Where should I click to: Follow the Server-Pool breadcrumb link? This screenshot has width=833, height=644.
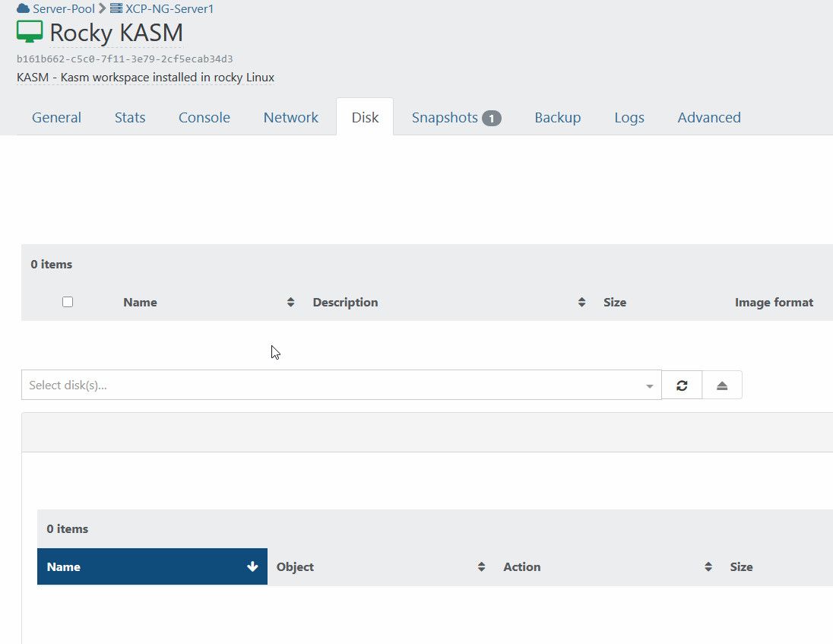(64, 9)
